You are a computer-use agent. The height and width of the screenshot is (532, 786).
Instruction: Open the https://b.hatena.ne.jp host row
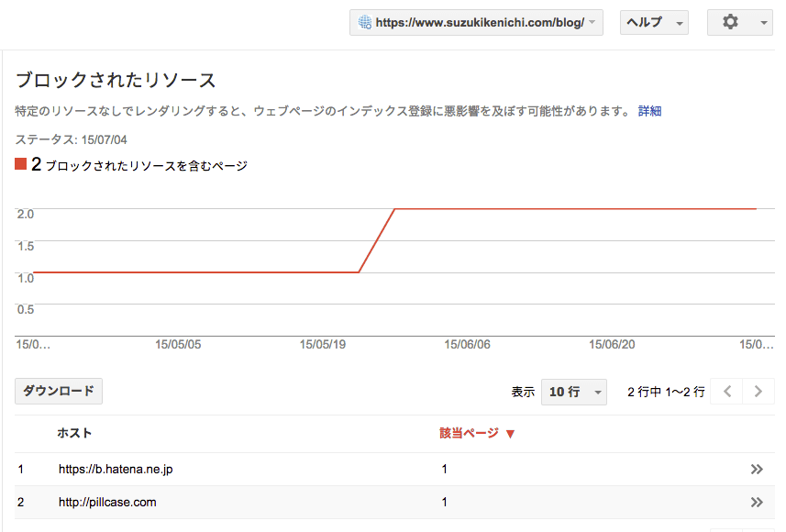[x=116, y=469]
